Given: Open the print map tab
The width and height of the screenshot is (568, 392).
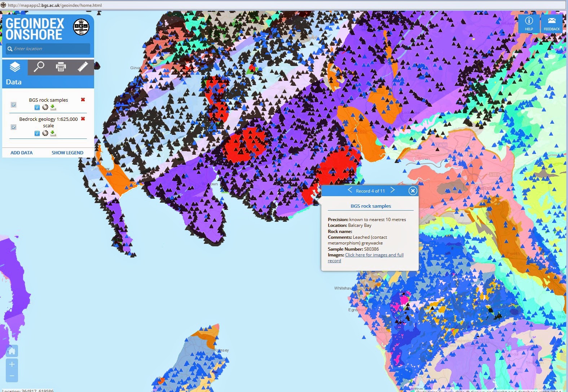Looking at the screenshot, I should [61, 67].
